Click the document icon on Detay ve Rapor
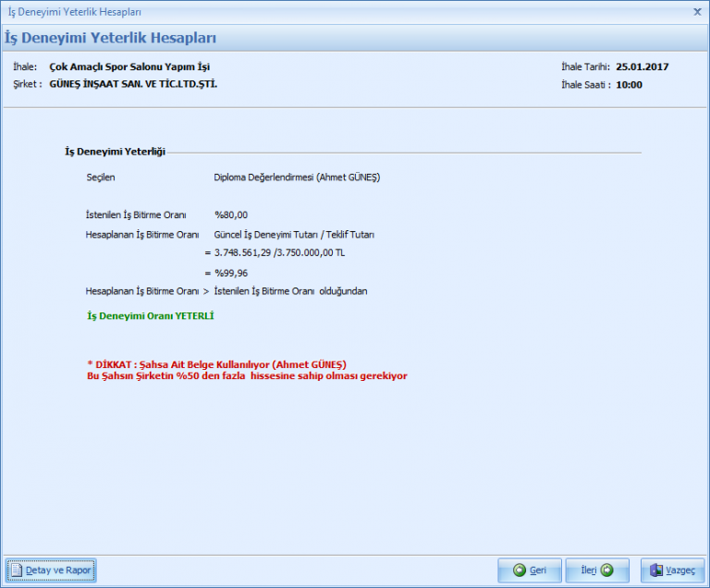This screenshot has height=588, width=710. pos(17,570)
